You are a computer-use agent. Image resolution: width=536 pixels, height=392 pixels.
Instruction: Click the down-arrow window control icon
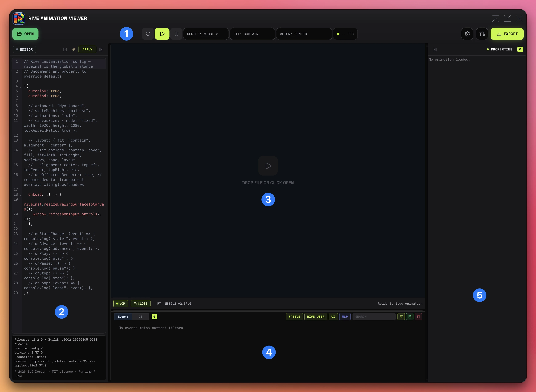[x=507, y=18]
